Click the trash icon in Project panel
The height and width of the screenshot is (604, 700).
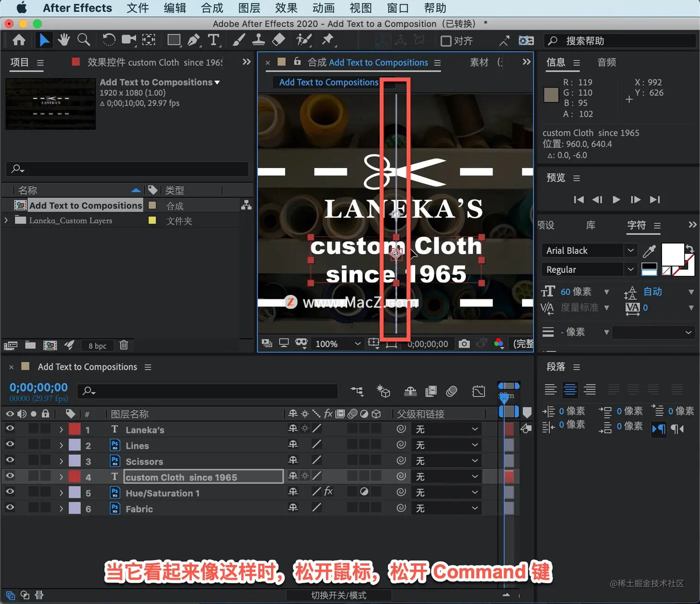point(124,345)
